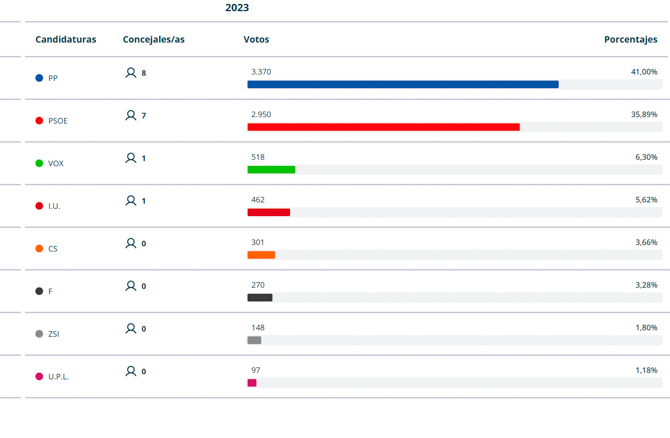Screen dimensions: 670x438
Task: Click the 2023 year heading
Action: pos(237,8)
